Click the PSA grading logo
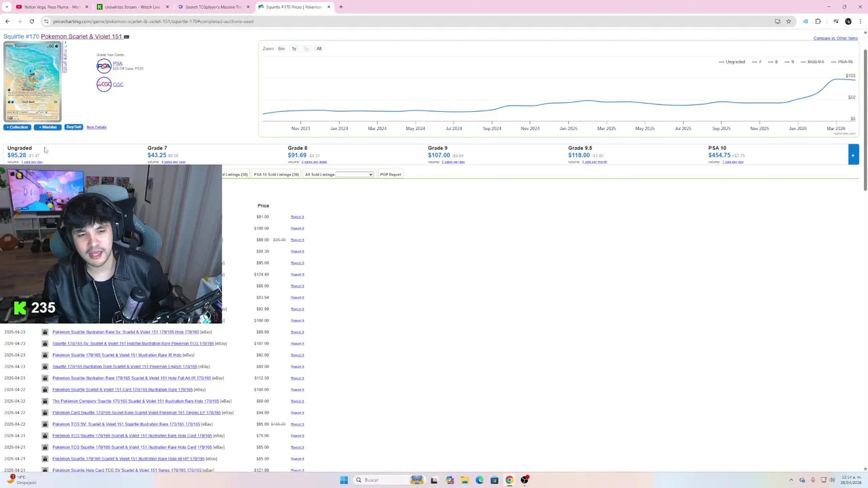Screen dimensions: 868x488 coord(104,66)
